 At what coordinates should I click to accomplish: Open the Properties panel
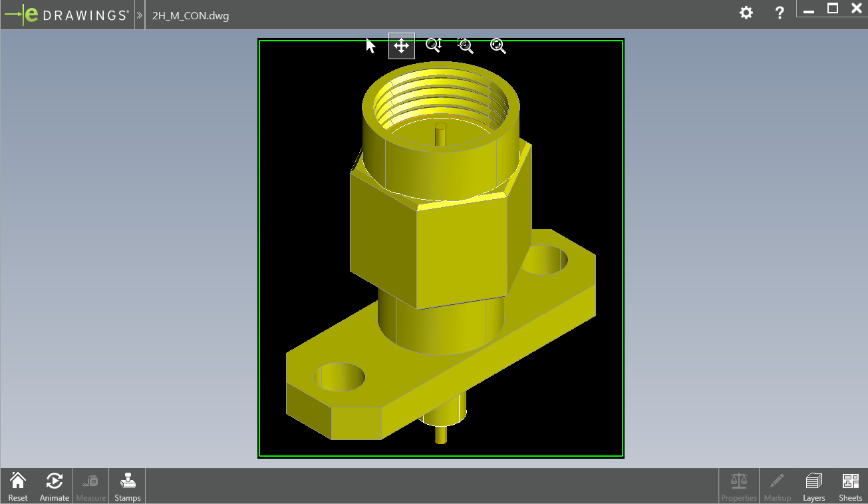(739, 486)
